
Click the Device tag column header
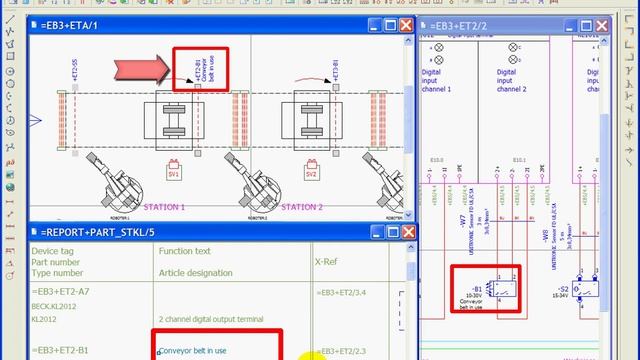[52, 251]
